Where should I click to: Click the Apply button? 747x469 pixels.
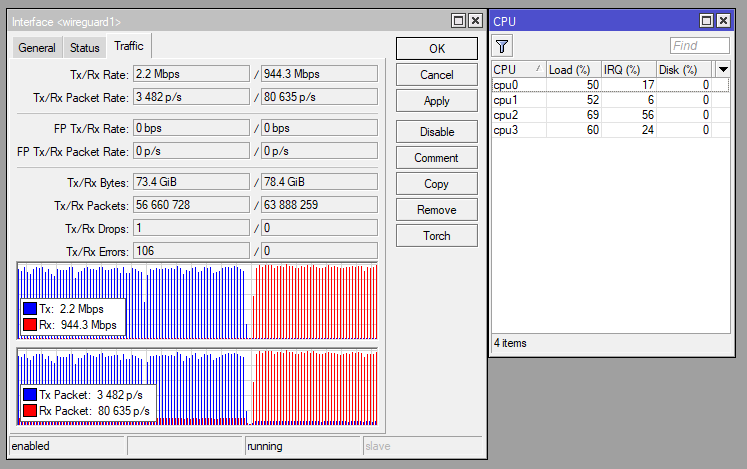(x=437, y=101)
